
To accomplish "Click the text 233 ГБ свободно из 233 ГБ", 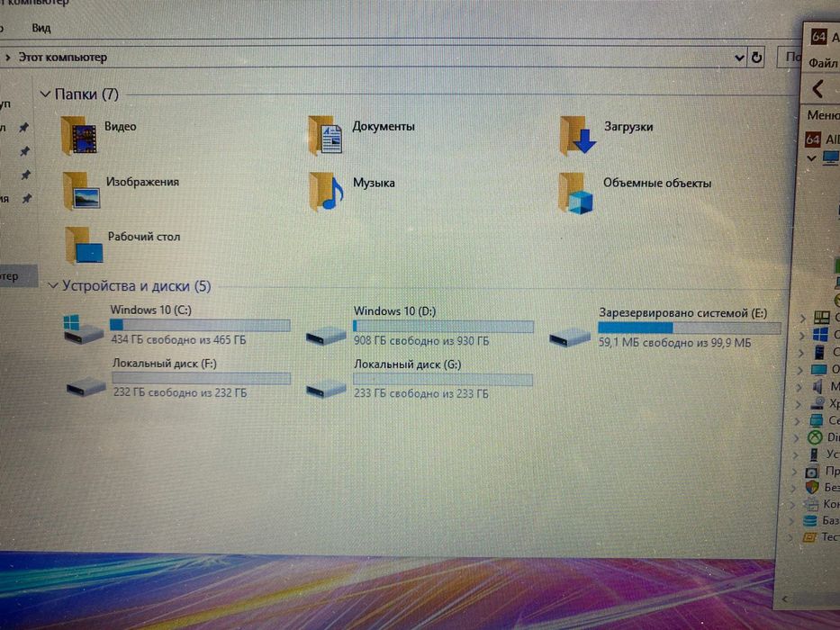I will point(421,394).
